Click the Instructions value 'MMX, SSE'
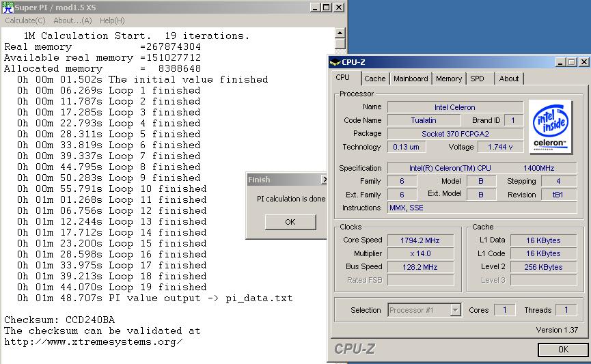The width and height of the screenshot is (591, 364). point(482,208)
